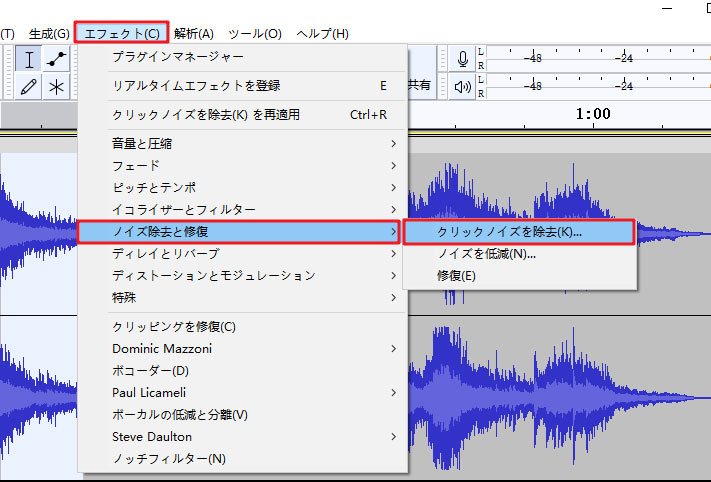Expand the ピッチとテンポ submenu
Viewport: 711px width, 482px height.
point(243,187)
